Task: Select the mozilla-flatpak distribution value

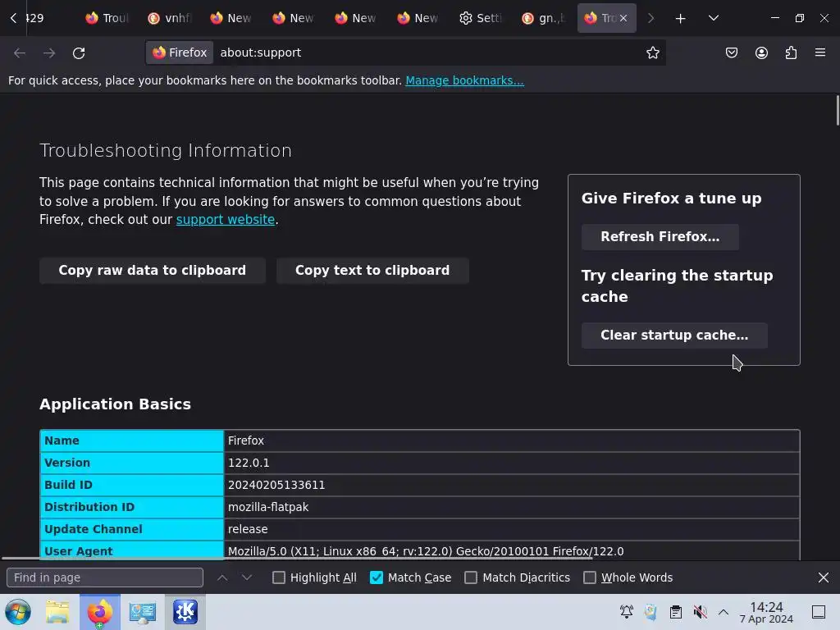Action: [x=268, y=507]
